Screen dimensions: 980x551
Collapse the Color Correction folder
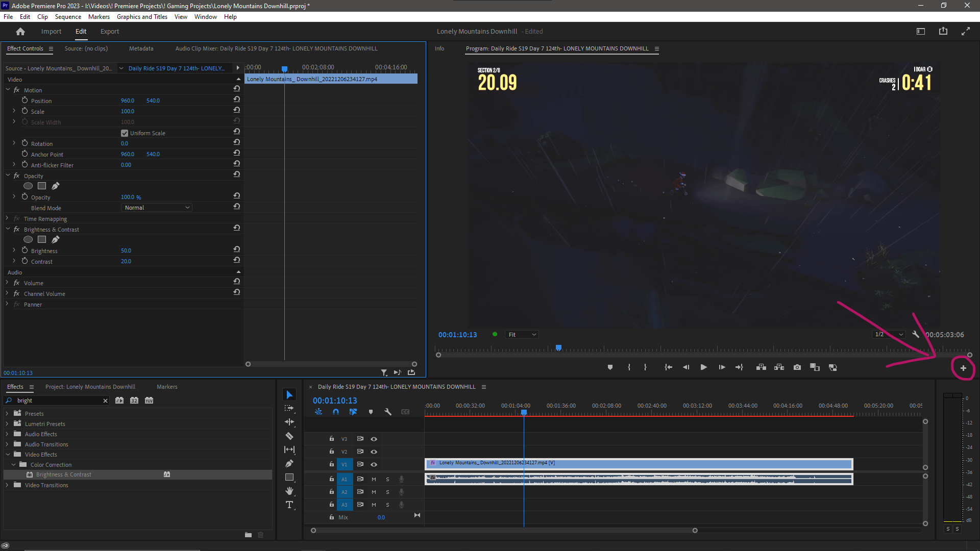point(14,464)
